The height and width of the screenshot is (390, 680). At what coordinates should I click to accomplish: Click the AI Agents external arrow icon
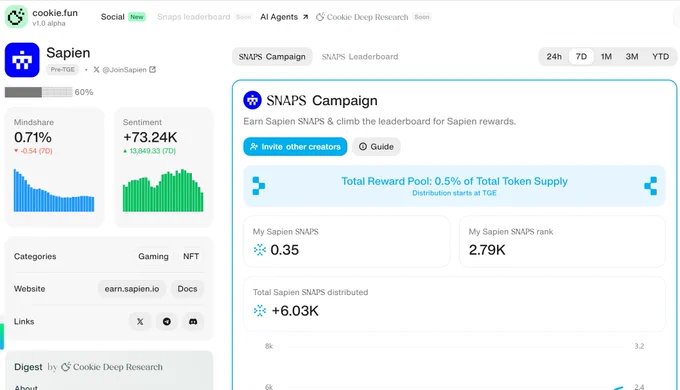point(305,17)
